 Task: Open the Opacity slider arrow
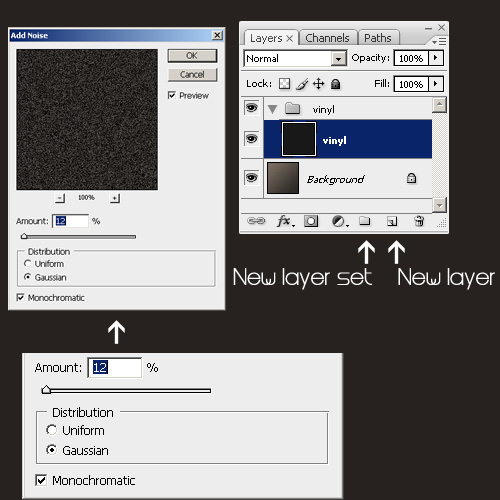436,58
